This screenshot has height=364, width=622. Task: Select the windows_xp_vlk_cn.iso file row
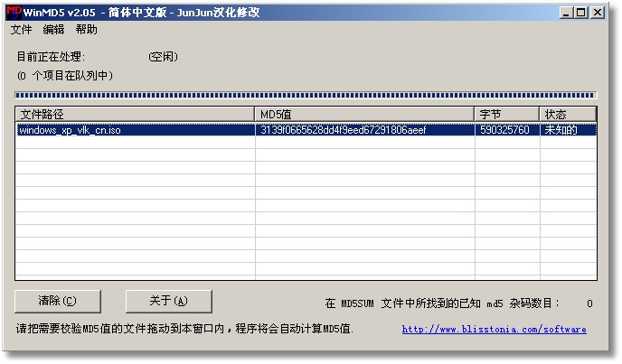coord(306,130)
